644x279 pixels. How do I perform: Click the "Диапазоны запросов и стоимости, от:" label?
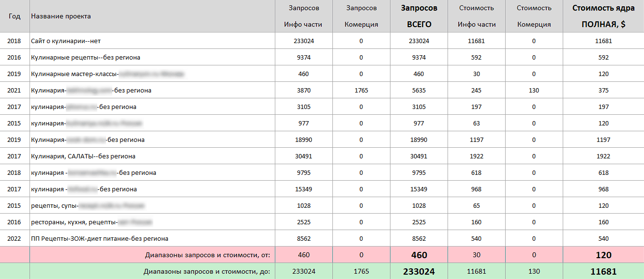click(207, 255)
